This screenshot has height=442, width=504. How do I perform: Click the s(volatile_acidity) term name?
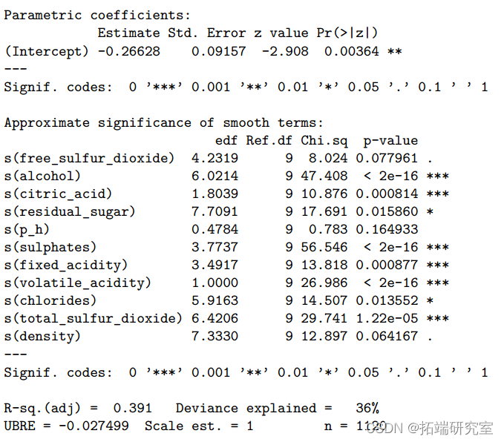77,283
